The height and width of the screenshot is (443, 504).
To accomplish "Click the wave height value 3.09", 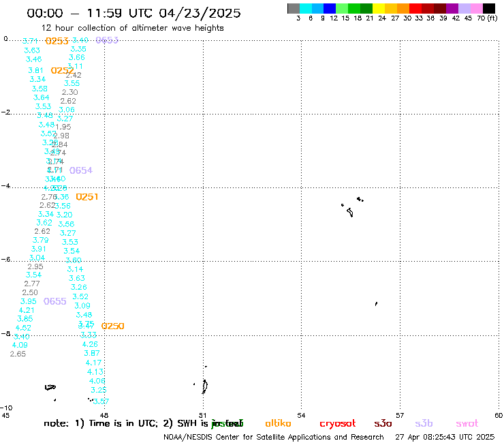I will pos(82,305).
